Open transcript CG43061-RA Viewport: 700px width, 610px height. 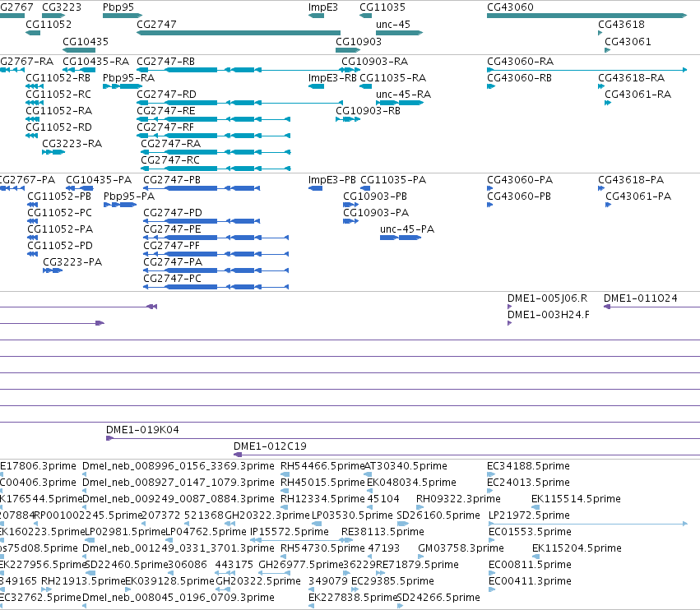point(638,95)
